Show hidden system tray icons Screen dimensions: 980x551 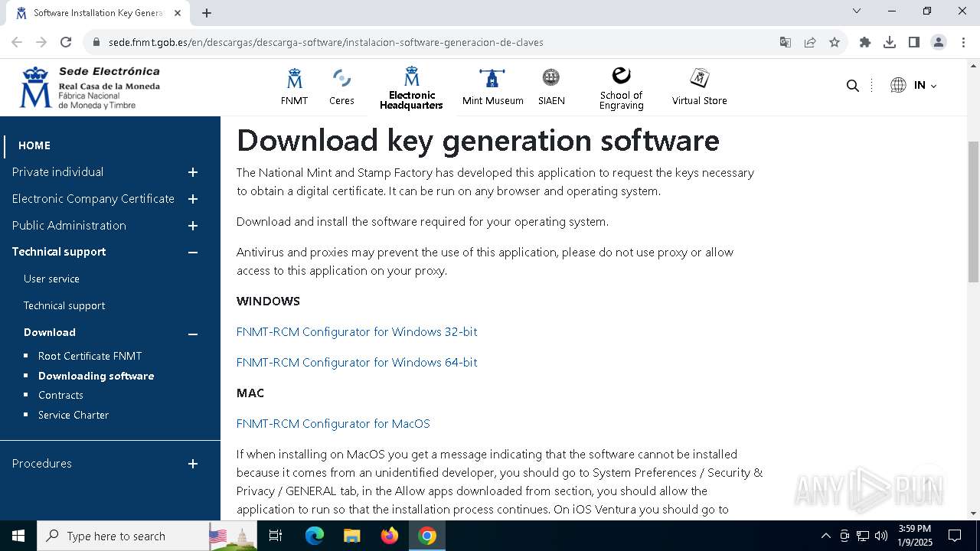pos(825,536)
